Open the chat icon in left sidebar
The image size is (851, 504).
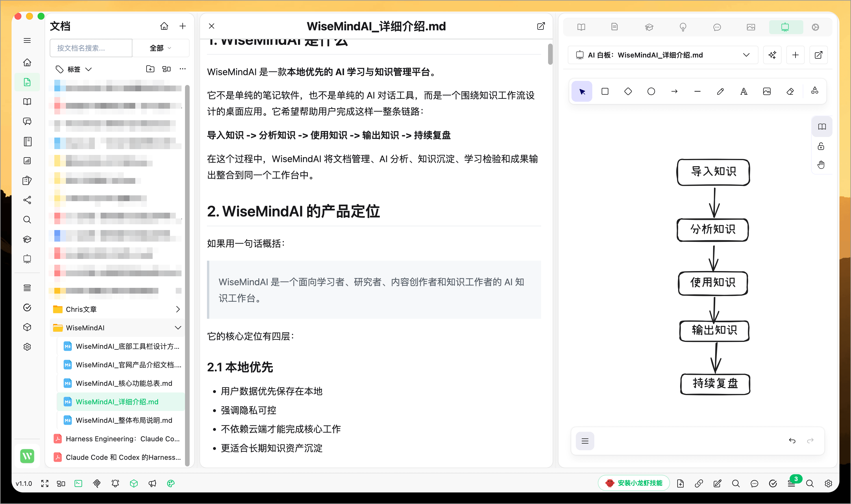coord(27,122)
